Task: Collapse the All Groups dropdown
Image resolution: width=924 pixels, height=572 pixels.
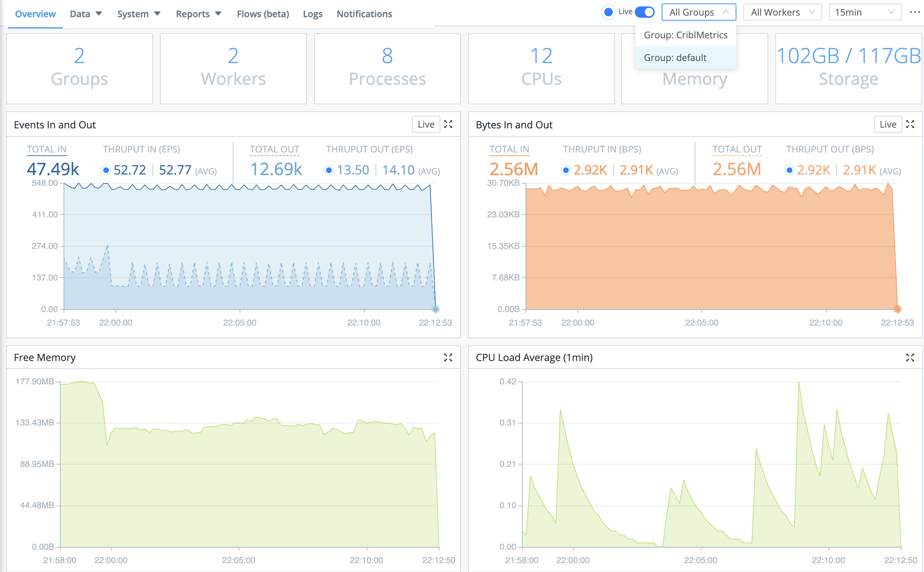Action: click(698, 12)
